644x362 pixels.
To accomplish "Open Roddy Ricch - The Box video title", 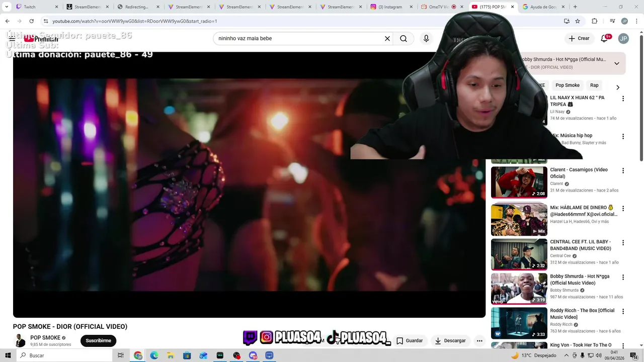I will click(x=582, y=314).
